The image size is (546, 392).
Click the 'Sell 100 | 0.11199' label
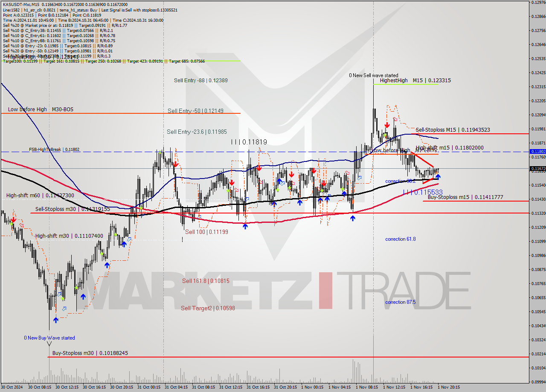(x=206, y=232)
